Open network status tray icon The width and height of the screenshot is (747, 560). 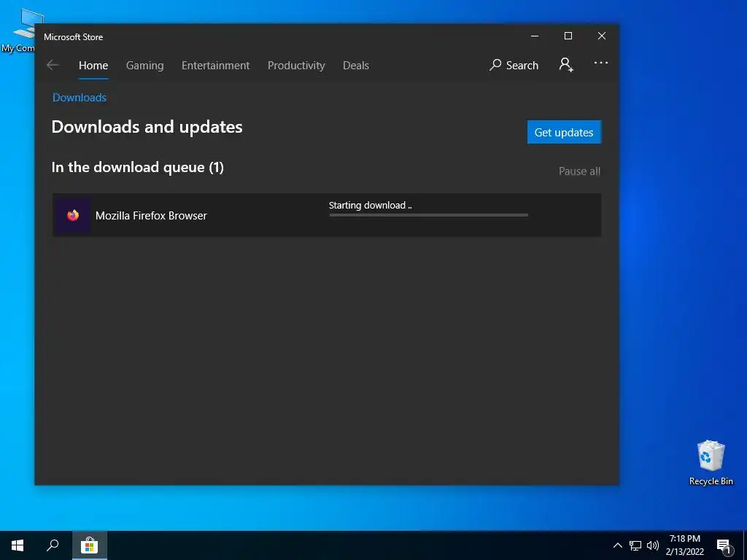635,545
